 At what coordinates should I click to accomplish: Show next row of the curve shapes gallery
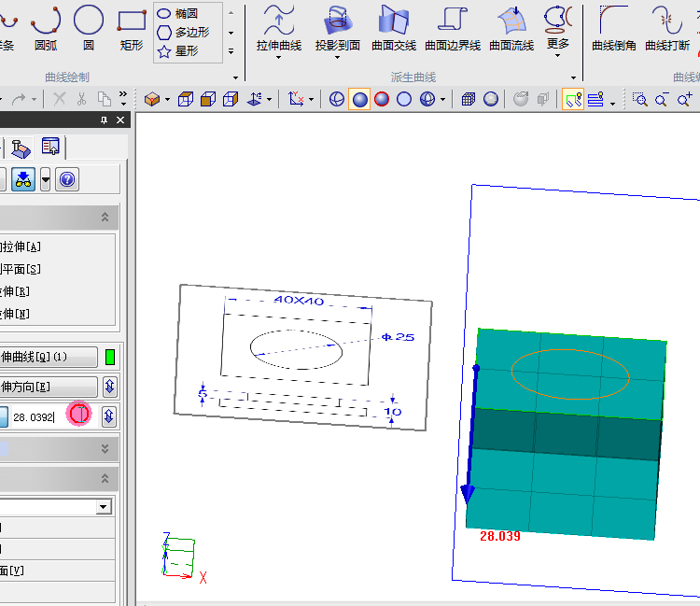click(231, 33)
